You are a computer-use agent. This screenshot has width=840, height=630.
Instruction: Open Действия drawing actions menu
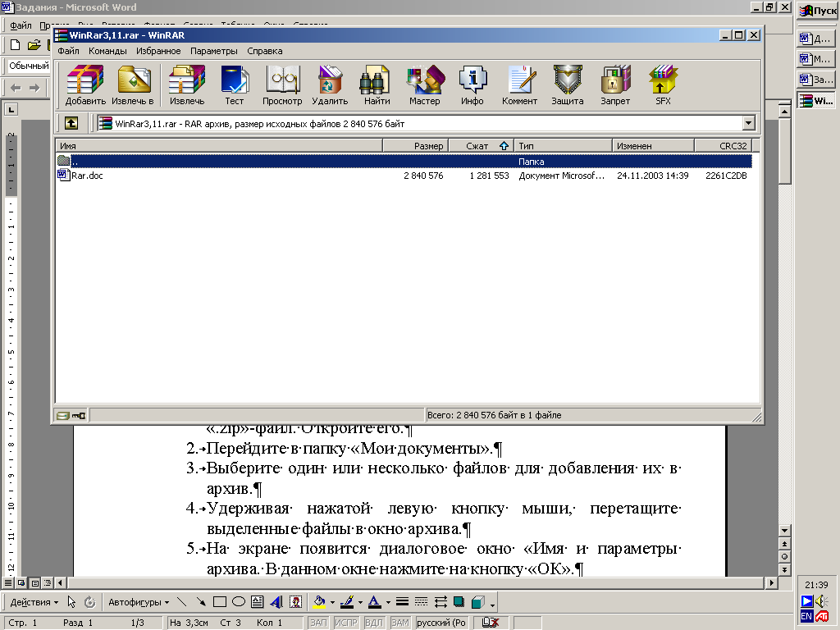(x=34, y=602)
